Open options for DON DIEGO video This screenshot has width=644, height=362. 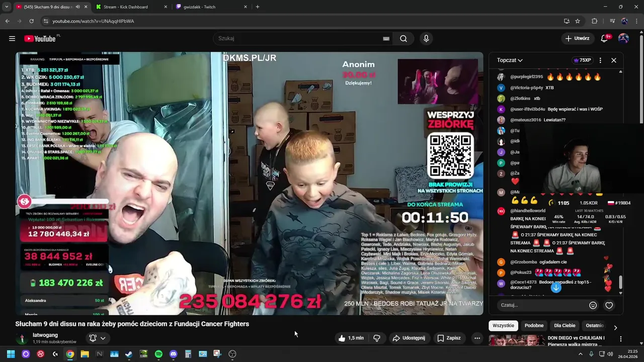tap(620, 339)
